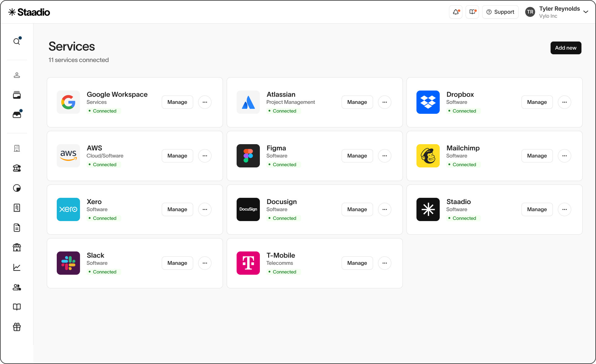Screen dimensions: 596x364
Task: Click the Staadio service logo tile
Action: [428, 210]
